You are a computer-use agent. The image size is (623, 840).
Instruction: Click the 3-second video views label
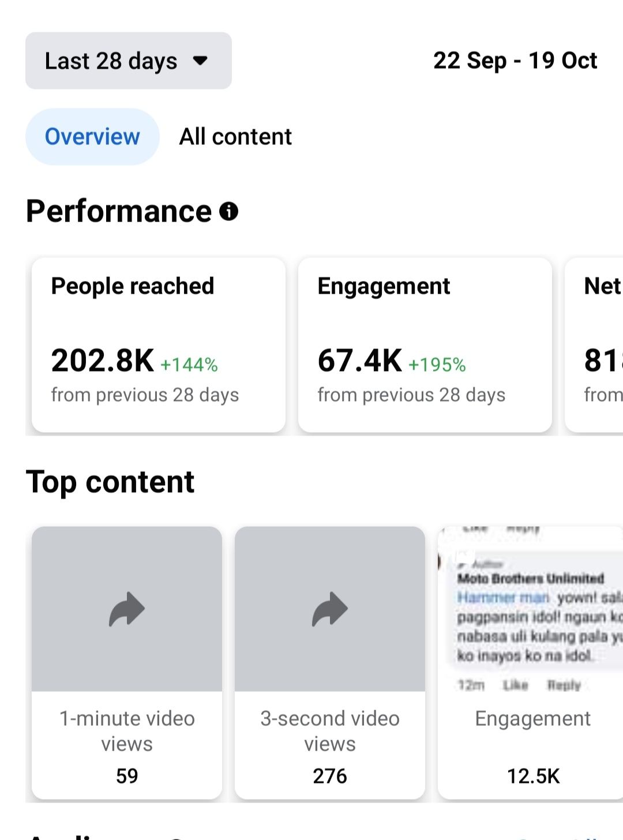click(330, 731)
